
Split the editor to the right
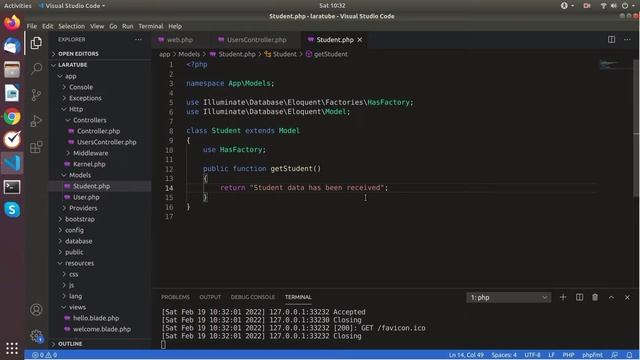[x=611, y=40]
